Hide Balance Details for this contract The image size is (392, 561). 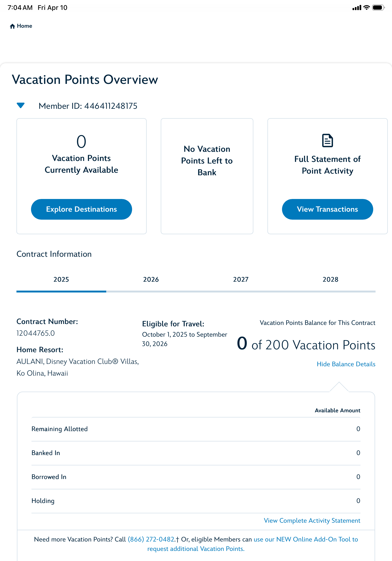345,364
